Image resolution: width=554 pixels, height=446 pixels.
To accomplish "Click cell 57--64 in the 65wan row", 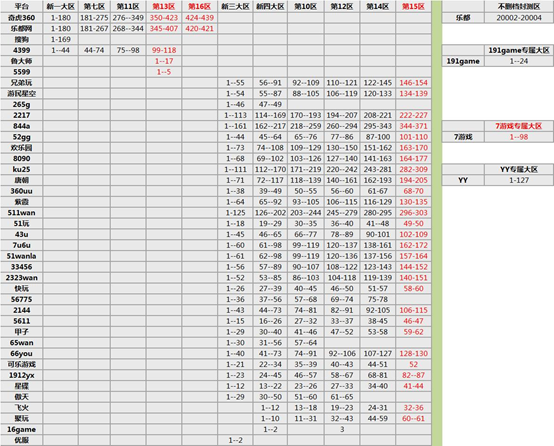I will coord(306,343).
